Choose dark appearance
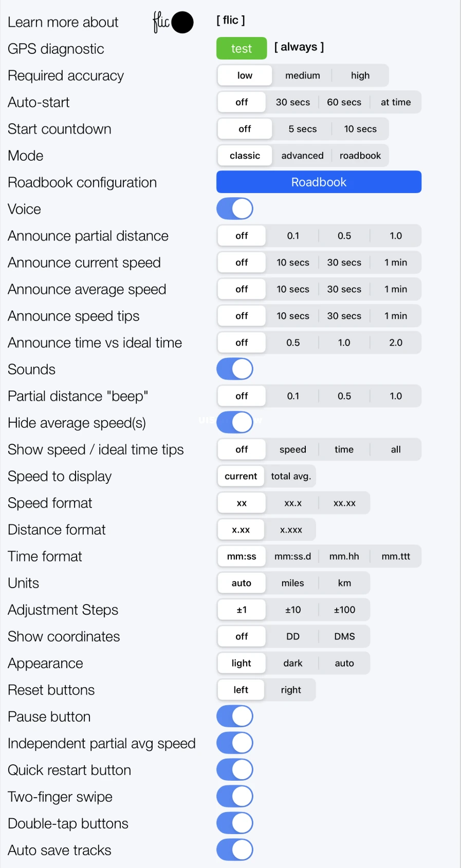 (292, 663)
